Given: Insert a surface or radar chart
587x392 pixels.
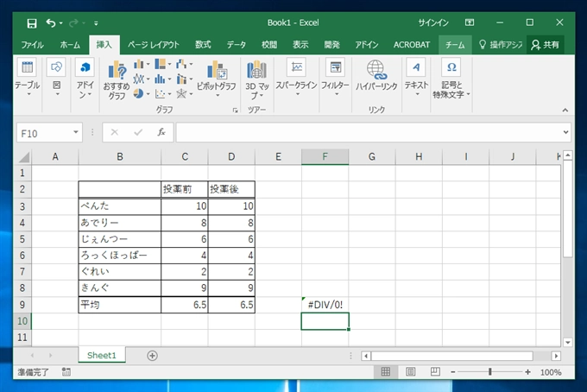Looking at the screenshot, I should point(184,93).
